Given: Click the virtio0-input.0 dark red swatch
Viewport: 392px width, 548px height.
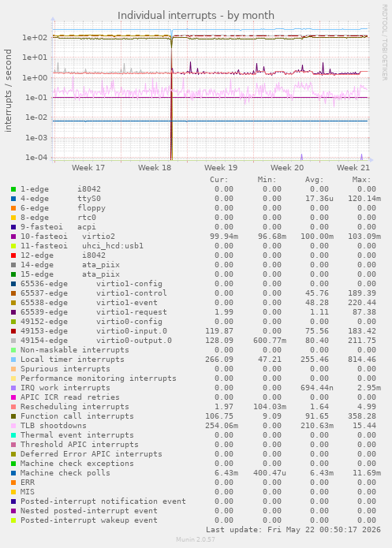Looking at the screenshot, I should [13, 331].
